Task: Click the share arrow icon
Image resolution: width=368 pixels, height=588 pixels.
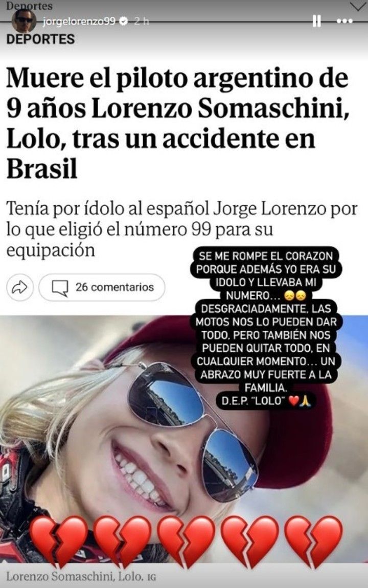Action: click(x=20, y=287)
